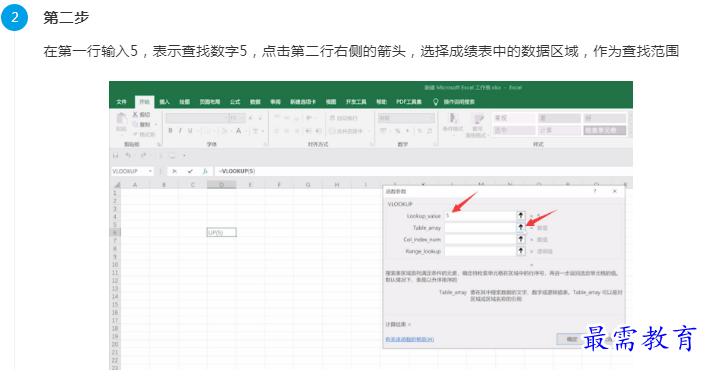This screenshot has height=370, width=705.
Task: Click the 确定 OK button in the dialog
Action: 571,339
